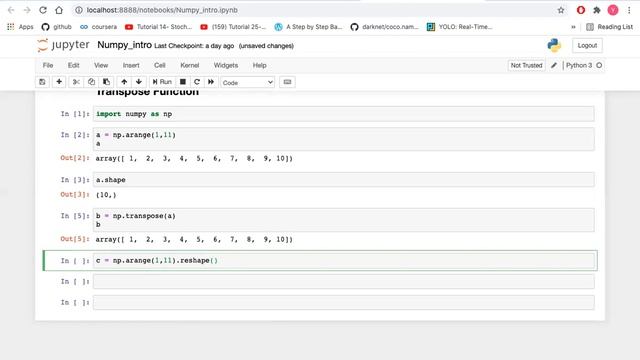Open the Widgets menu

[226, 65]
